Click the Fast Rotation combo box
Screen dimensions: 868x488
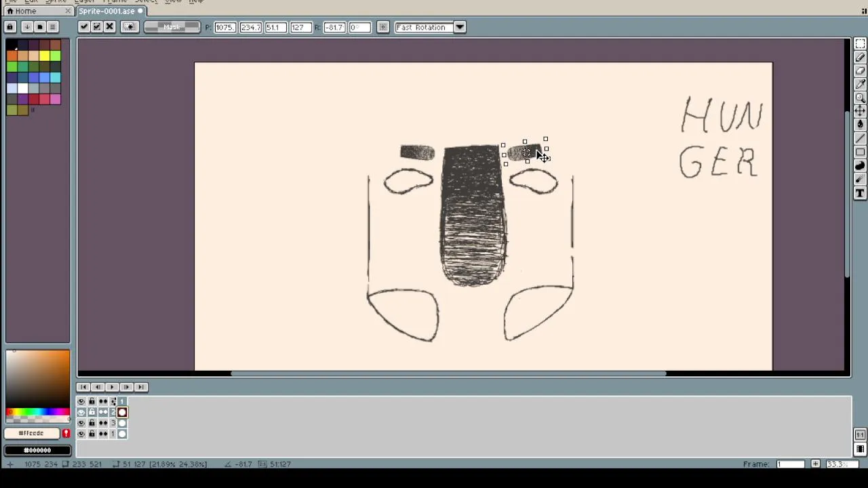[425, 27]
